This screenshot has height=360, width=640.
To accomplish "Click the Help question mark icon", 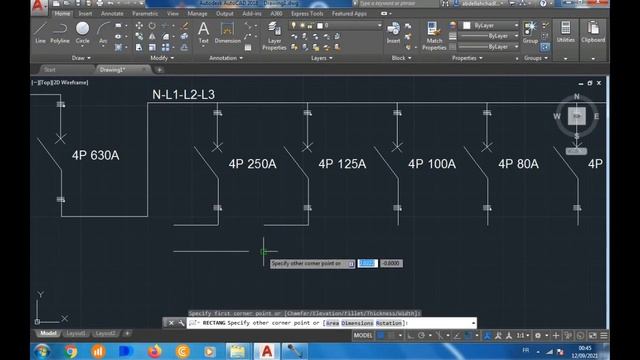I will 543,3.
